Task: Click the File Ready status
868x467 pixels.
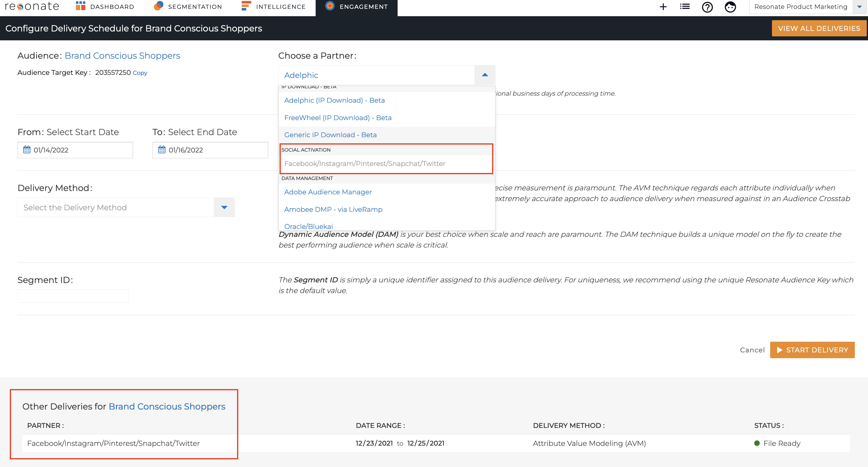Action: 781,443
